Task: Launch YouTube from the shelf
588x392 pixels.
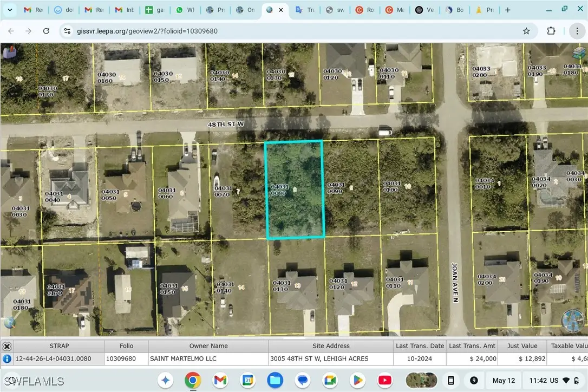Action: click(384, 380)
